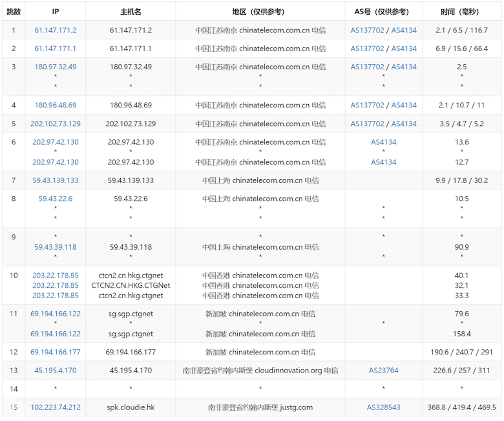Image resolution: width=504 pixels, height=421 pixels.
Task: Select the time value 2.1 / 10.7 / 11
Action: coord(461,105)
